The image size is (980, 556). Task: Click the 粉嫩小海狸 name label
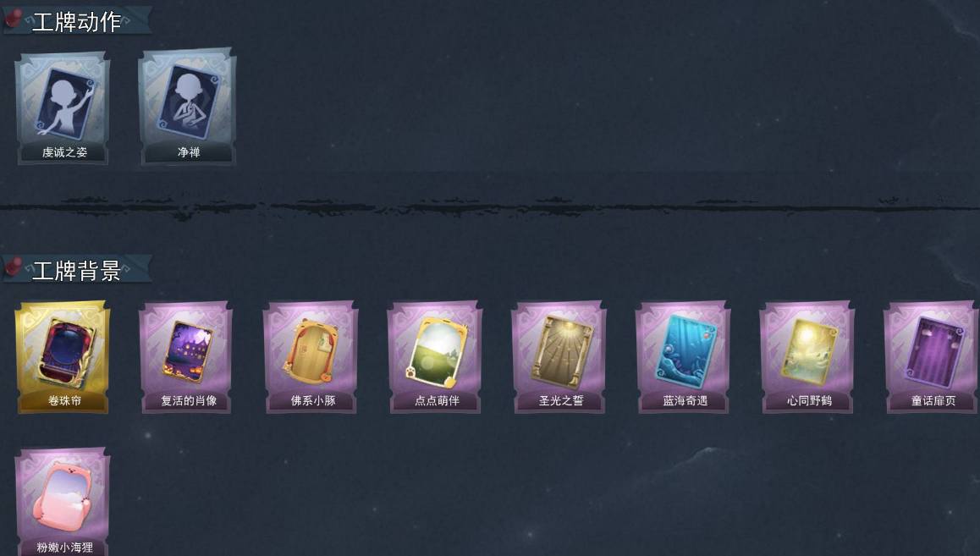pos(64,548)
